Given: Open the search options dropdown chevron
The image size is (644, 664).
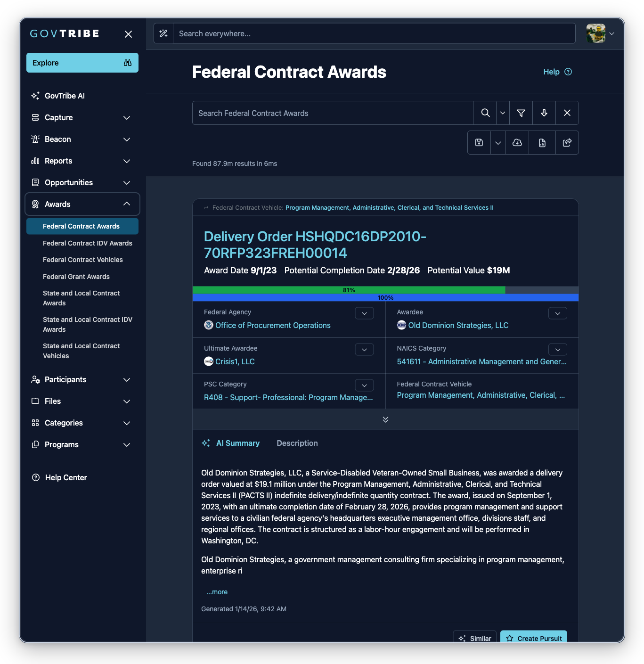Looking at the screenshot, I should [503, 113].
